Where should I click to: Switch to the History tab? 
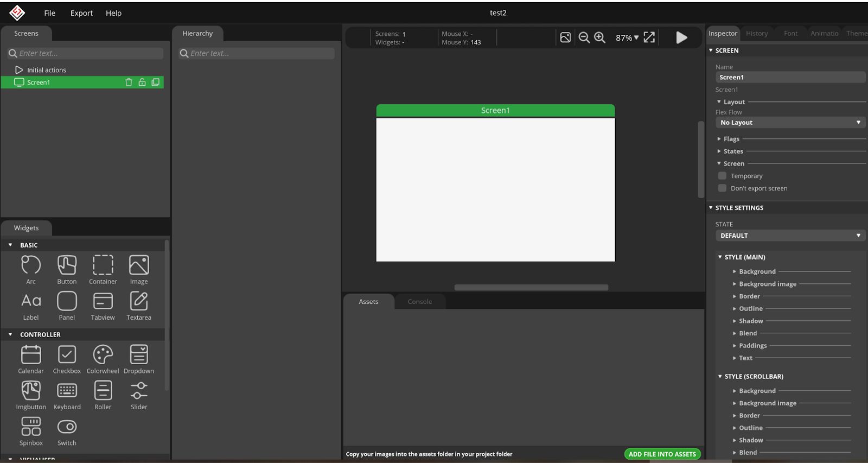[x=757, y=33]
